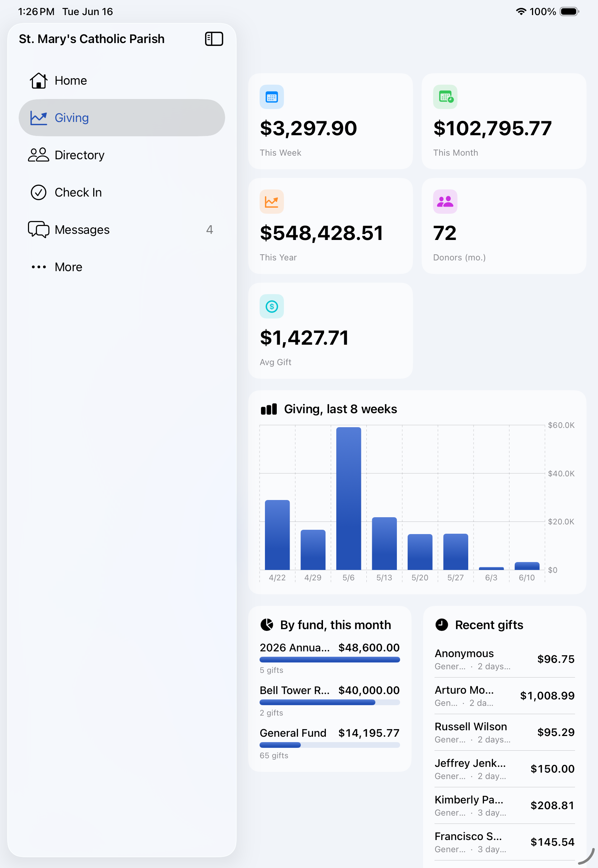Click the purple donors icon
598x868 pixels.
point(445,202)
